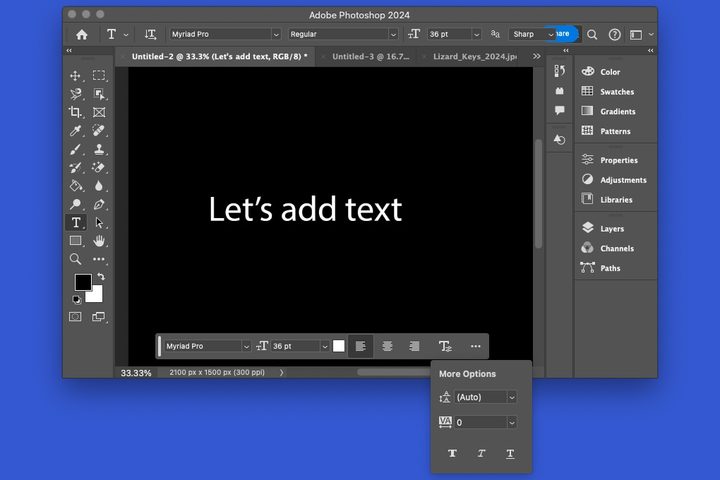
Task: Click the background color swatch
Action: pyautogui.click(x=96, y=296)
